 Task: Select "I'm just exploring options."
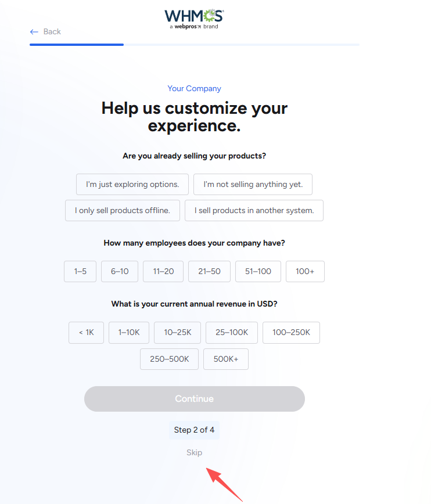(132, 184)
